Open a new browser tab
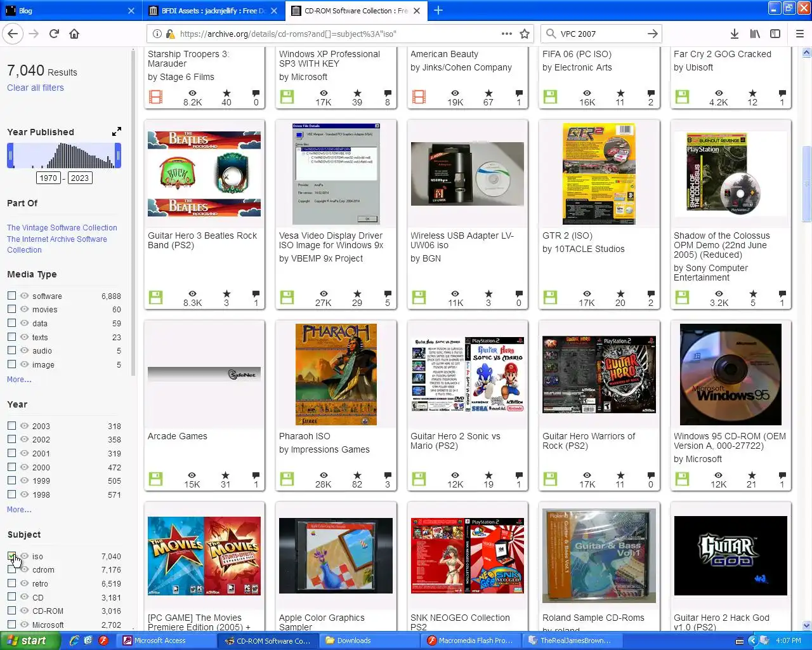Image resolution: width=812 pixels, height=650 pixels. (438, 10)
